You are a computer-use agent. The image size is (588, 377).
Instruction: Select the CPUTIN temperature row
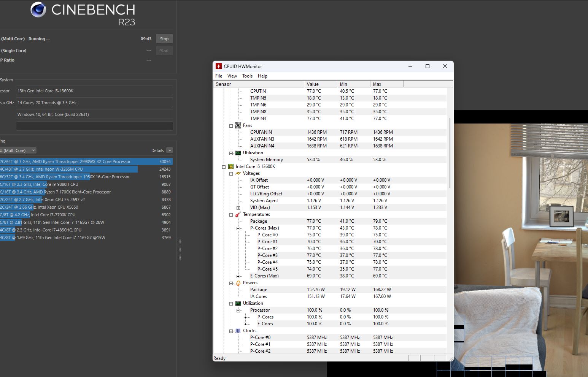click(330, 91)
